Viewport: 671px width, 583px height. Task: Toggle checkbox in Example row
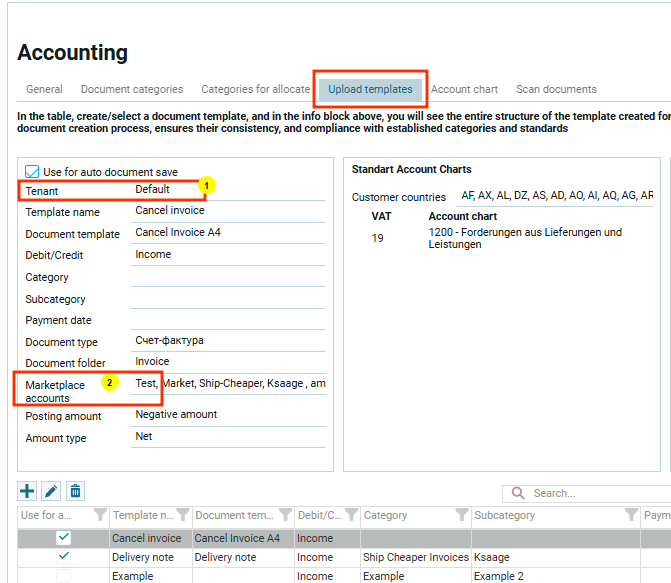coord(64,576)
